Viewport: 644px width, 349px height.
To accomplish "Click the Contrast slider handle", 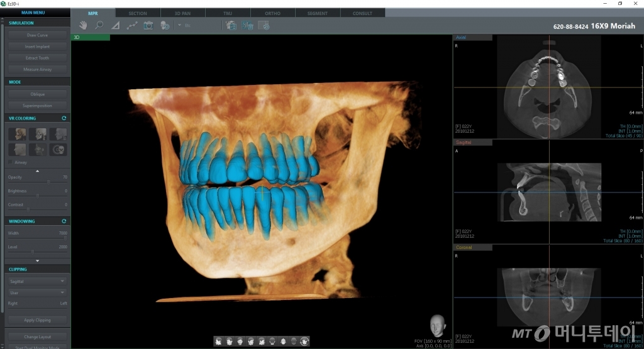I will (x=28, y=209).
